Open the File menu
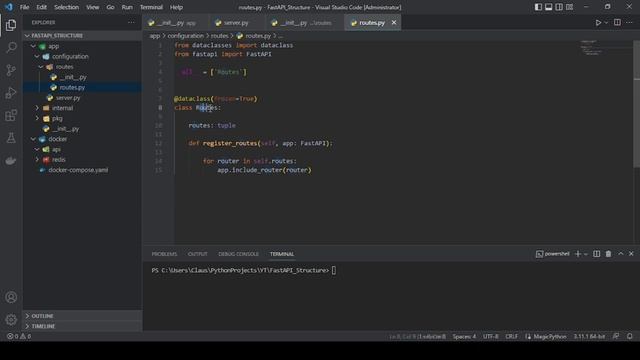Viewport: 640px width, 360px height. [x=24, y=7]
